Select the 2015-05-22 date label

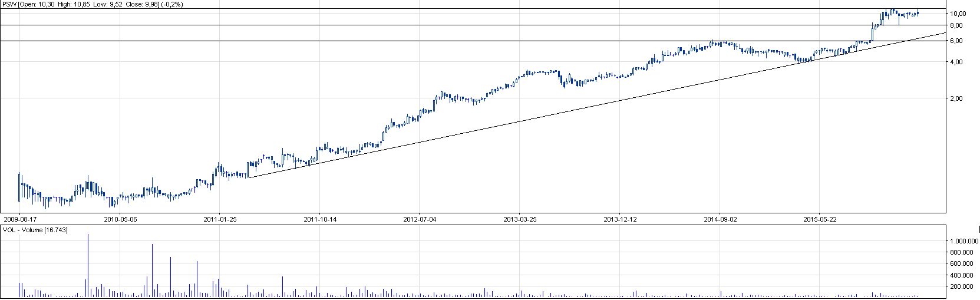(x=820, y=219)
